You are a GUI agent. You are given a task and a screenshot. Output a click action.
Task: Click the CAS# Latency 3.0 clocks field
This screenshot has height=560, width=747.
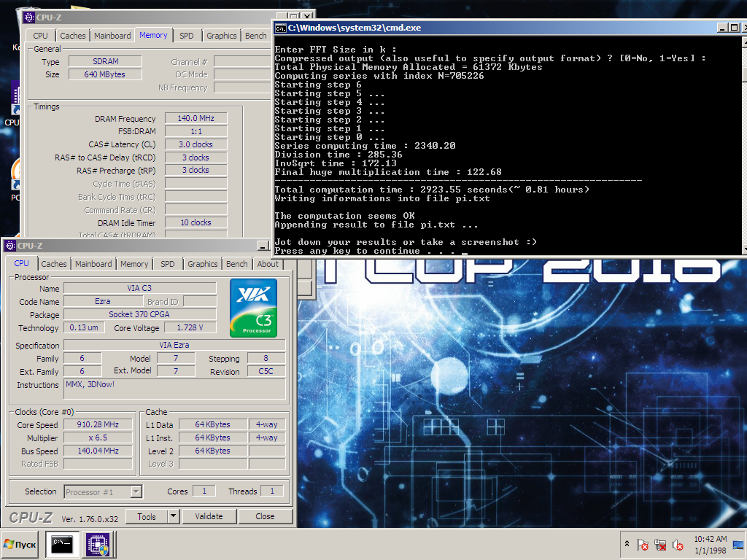click(196, 144)
